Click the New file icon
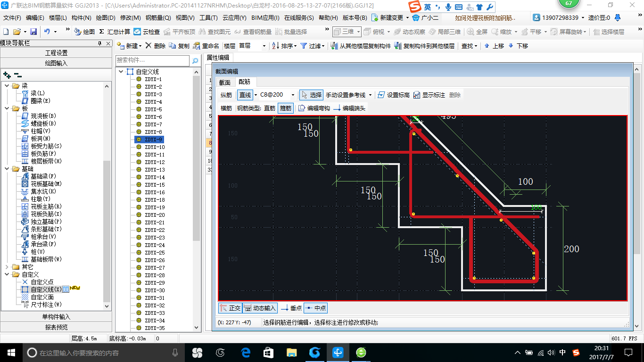This screenshot has width=644, height=362. (x=6, y=32)
